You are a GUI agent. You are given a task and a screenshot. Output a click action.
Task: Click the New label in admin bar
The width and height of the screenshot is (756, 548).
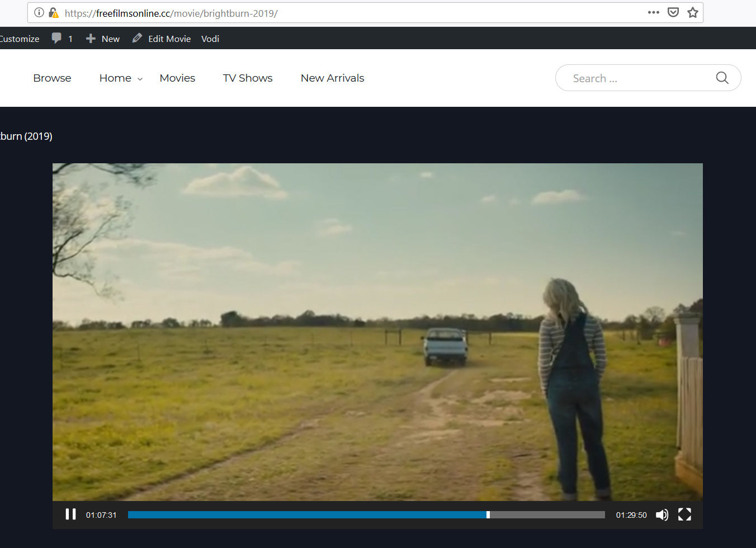coord(111,39)
